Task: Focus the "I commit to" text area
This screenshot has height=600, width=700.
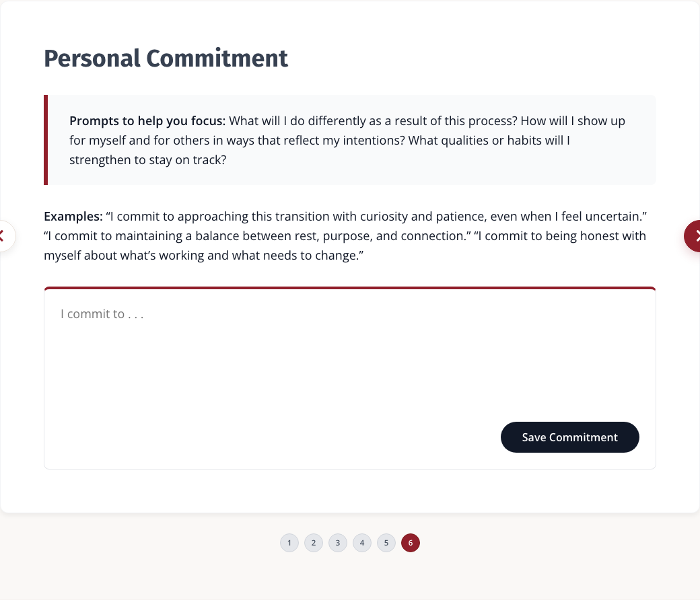Action: tap(350, 352)
